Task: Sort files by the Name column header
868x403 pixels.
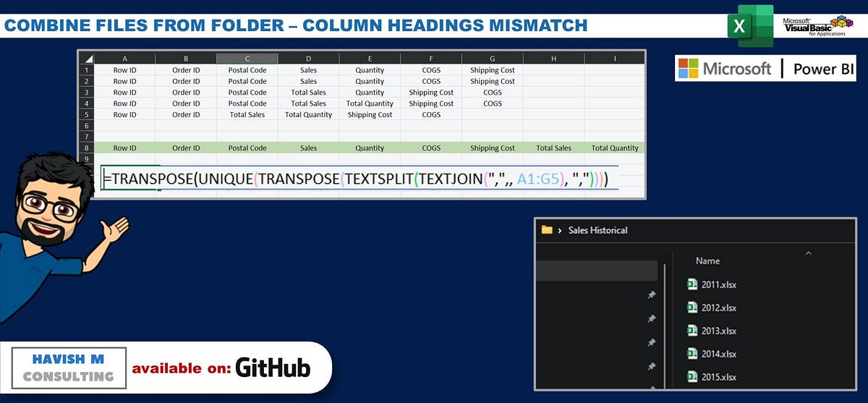Action: point(707,260)
